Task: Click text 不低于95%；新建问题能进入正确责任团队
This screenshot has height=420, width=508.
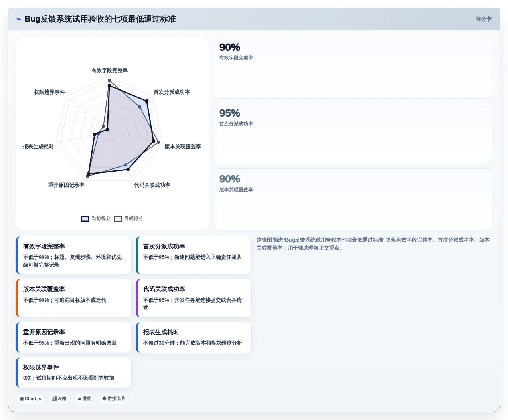Action: 192,257
